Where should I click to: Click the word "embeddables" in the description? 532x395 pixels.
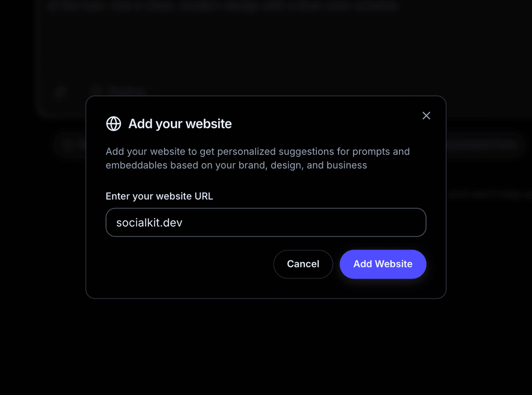pos(136,165)
